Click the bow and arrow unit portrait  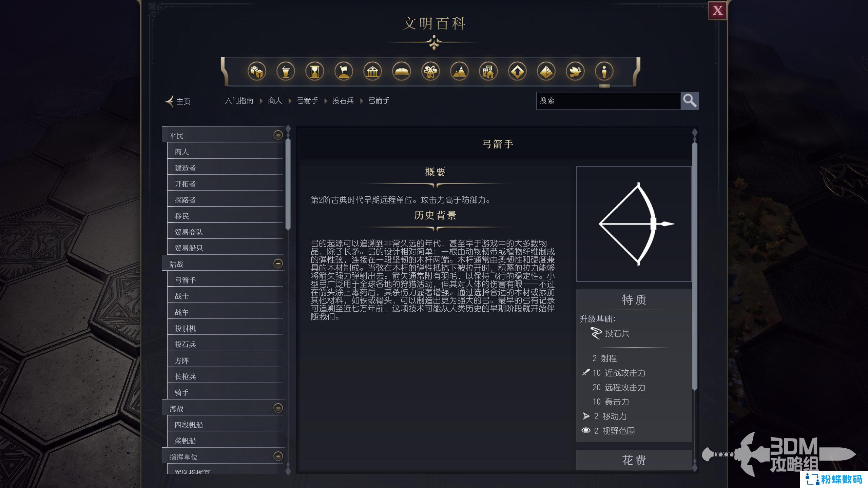(x=634, y=224)
